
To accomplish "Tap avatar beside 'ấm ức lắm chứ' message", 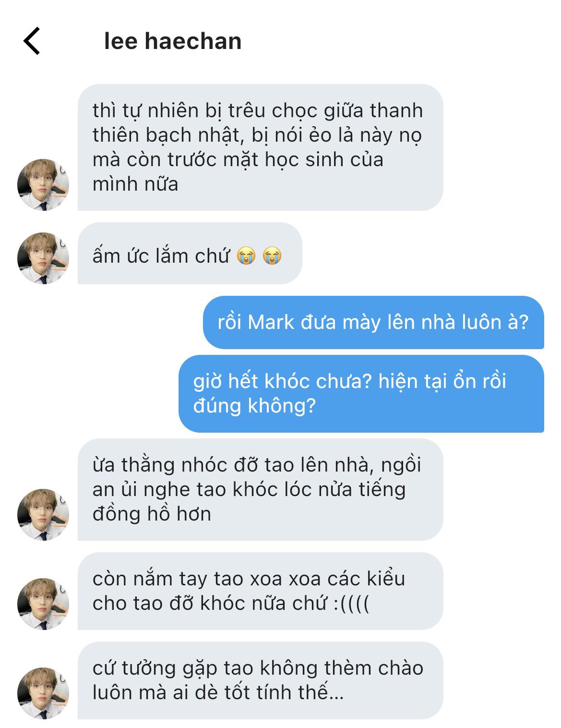I will (x=43, y=258).
